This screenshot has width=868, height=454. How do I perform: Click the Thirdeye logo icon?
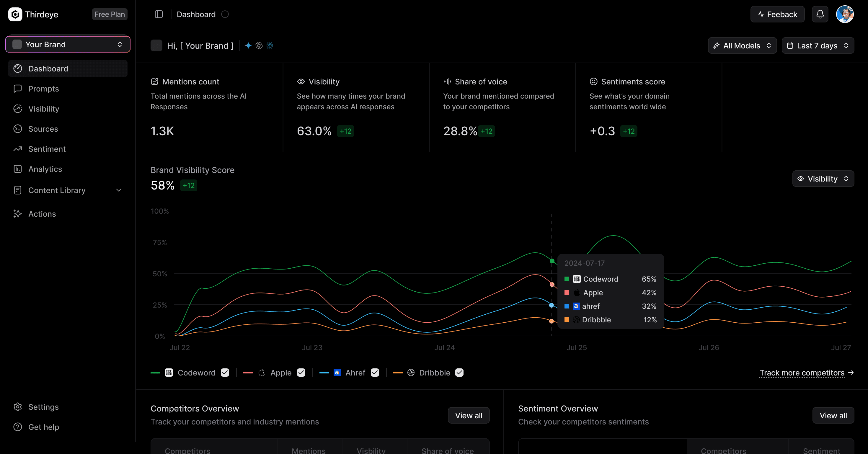[15, 14]
